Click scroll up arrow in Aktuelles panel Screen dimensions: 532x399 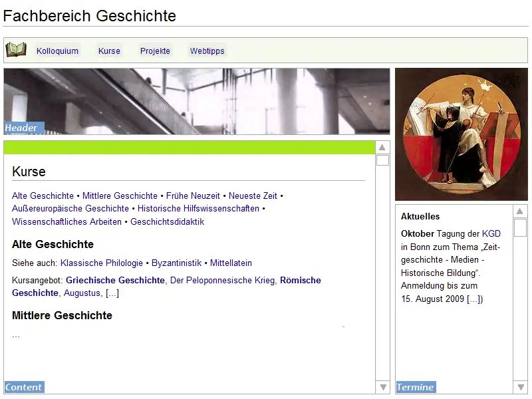[x=520, y=212]
